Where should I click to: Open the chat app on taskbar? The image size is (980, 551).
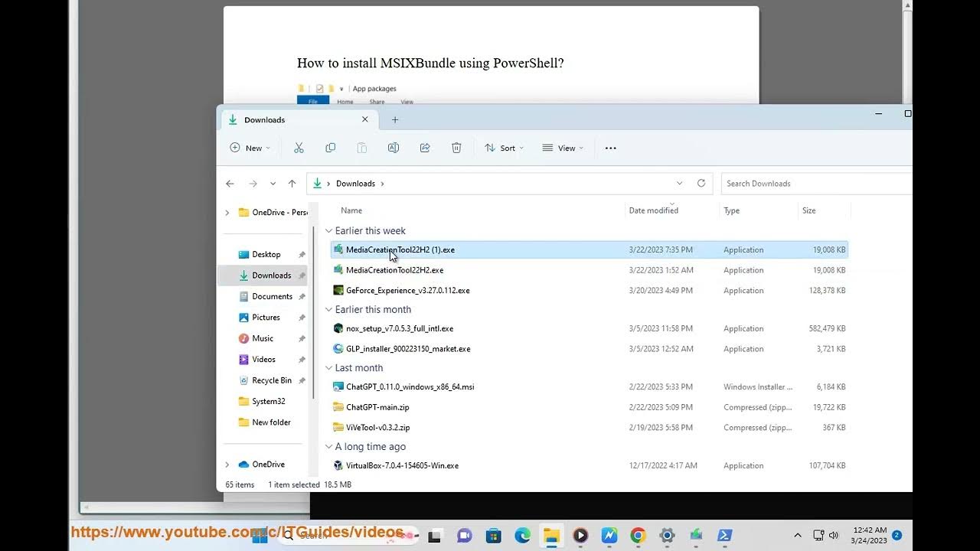click(464, 536)
